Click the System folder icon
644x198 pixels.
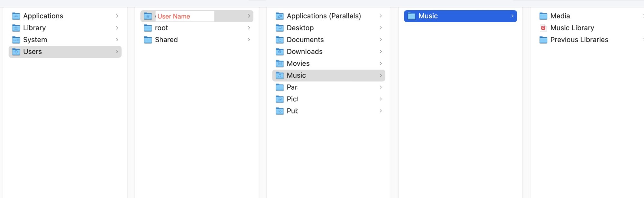coord(16,40)
